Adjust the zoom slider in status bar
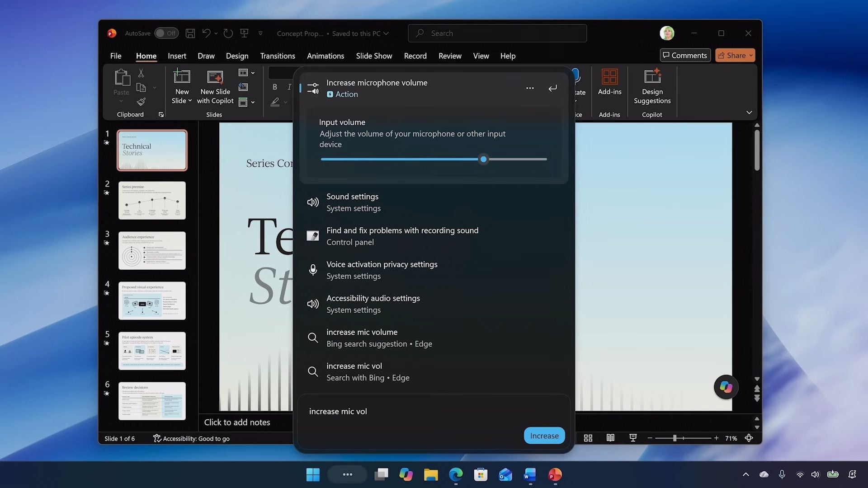Screen dimensions: 868x488 675,438
